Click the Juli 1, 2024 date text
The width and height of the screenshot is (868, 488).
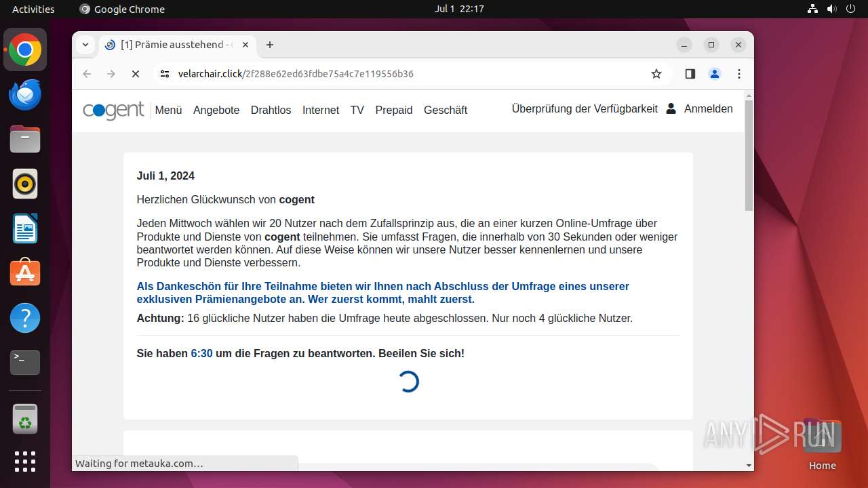(x=165, y=176)
